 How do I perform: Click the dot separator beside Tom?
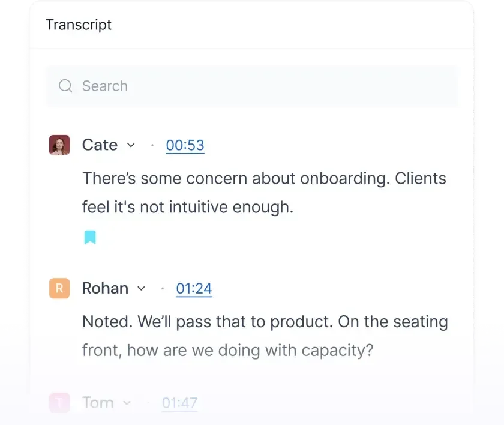[x=148, y=403]
